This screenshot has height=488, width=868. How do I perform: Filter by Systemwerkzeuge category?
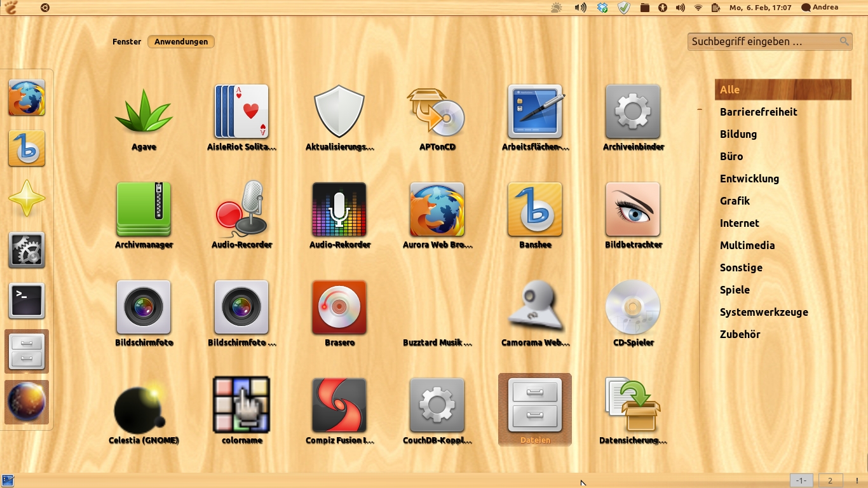[x=764, y=312]
